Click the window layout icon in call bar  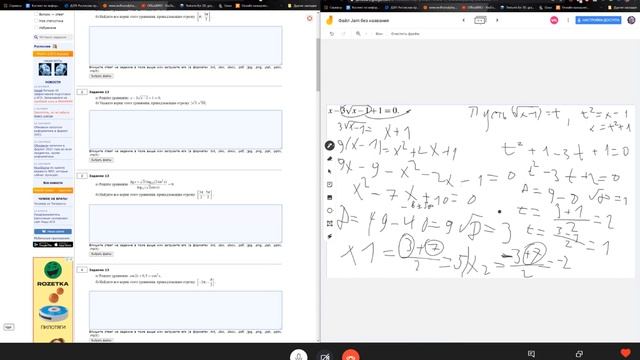pos(579,354)
